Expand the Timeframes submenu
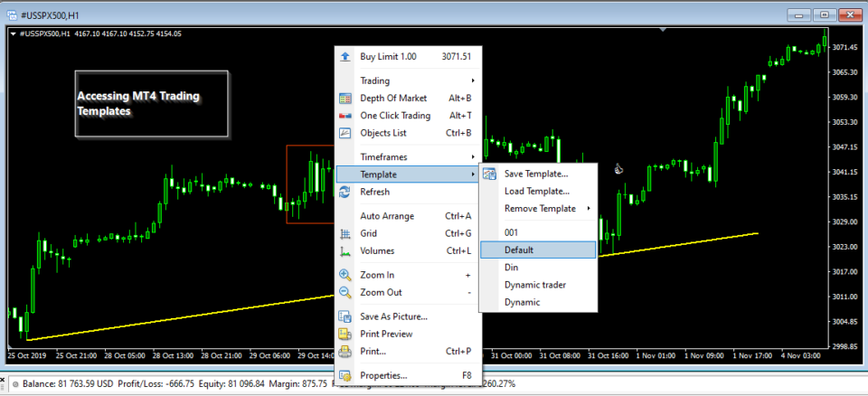The image size is (868, 396). 473,157
